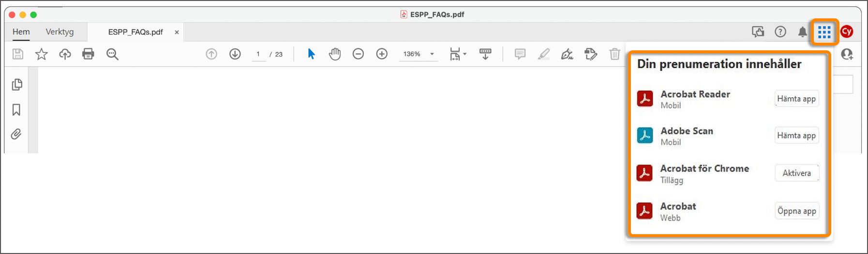The width and height of the screenshot is (868, 254).
Task: View notifications bell
Action: [x=803, y=32]
